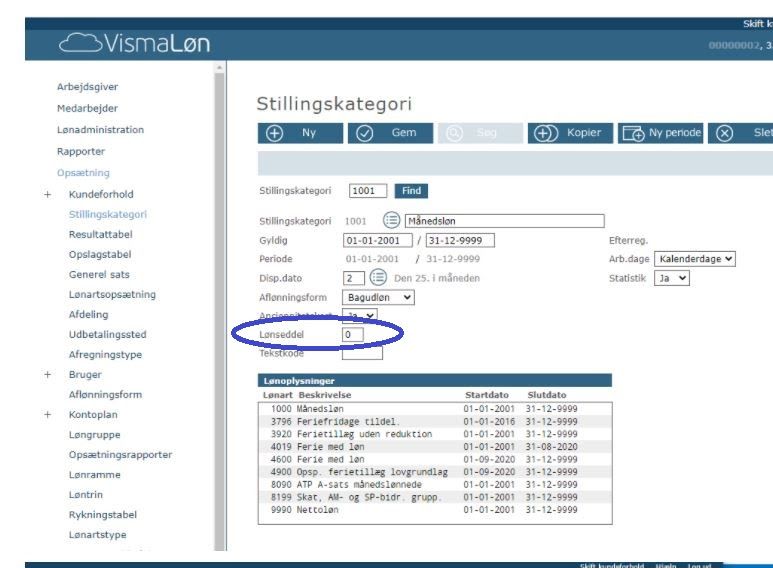Open Afregningstype in the sidebar

click(105, 355)
